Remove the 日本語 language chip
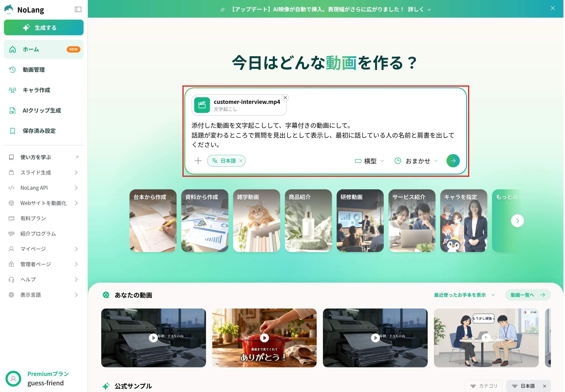 (241, 161)
